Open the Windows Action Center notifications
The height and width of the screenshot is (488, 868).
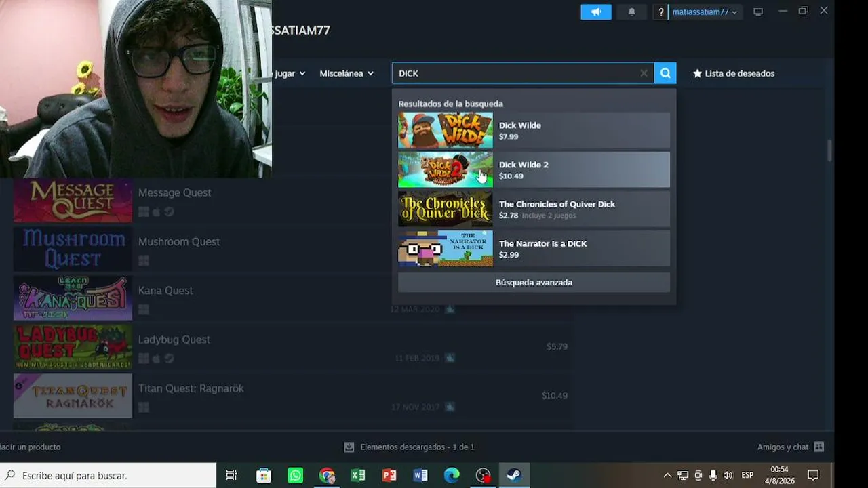pyautogui.click(x=813, y=475)
